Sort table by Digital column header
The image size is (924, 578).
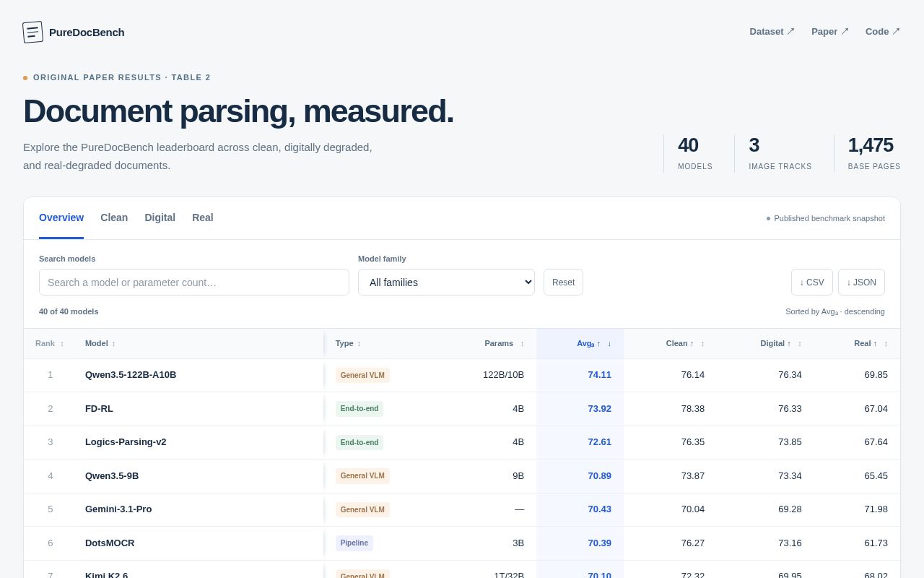[x=781, y=344]
